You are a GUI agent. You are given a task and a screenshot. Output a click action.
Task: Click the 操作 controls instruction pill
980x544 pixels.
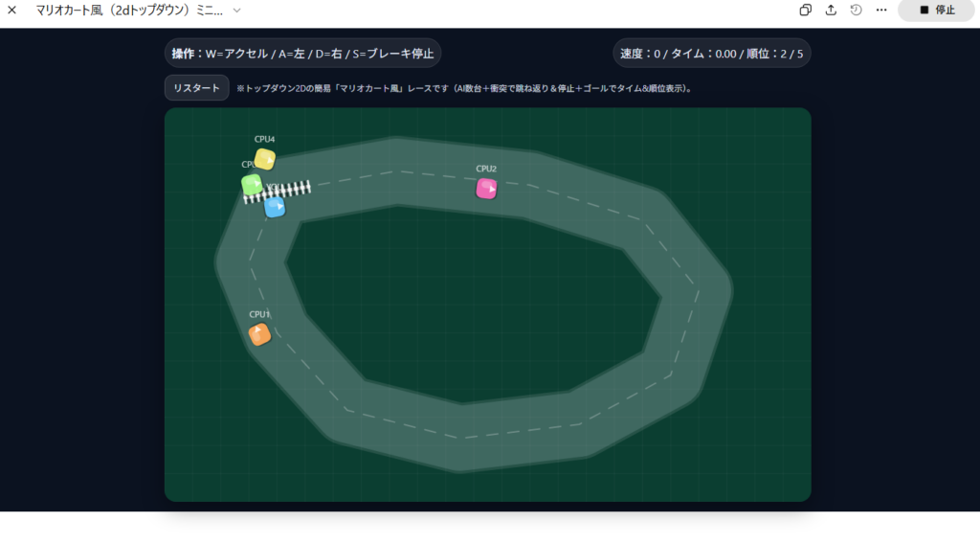(x=302, y=54)
